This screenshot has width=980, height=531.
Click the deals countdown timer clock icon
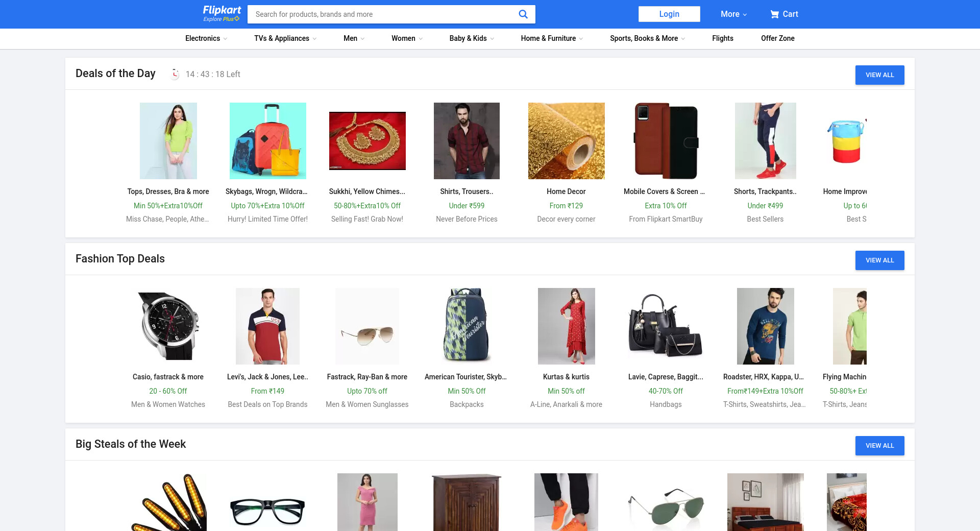coord(175,74)
